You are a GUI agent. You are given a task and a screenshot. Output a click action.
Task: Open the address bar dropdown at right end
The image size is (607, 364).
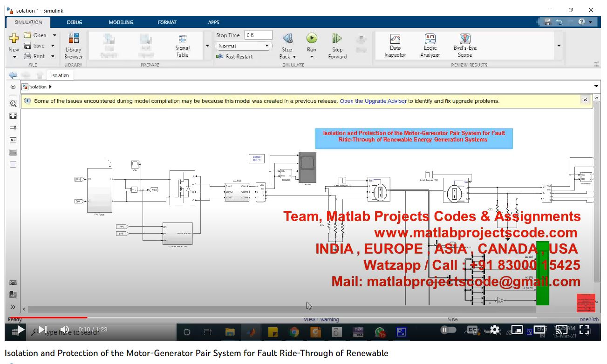pos(596,87)
